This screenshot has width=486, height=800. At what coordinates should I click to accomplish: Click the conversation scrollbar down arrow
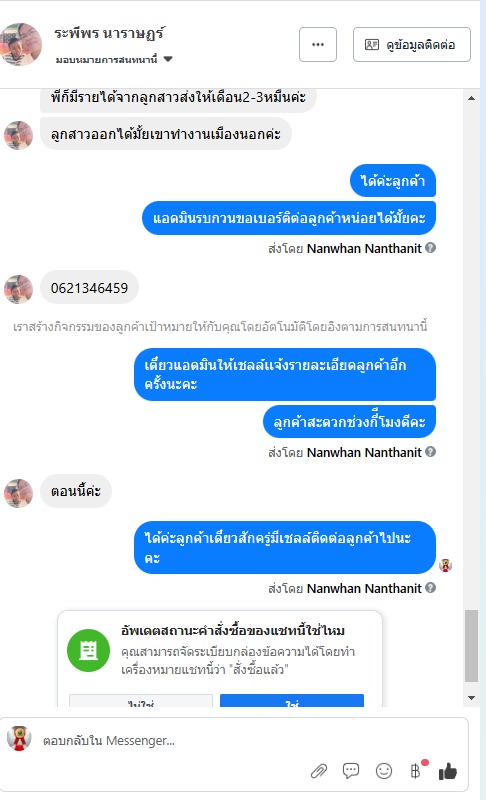click(x=471, y=697)
